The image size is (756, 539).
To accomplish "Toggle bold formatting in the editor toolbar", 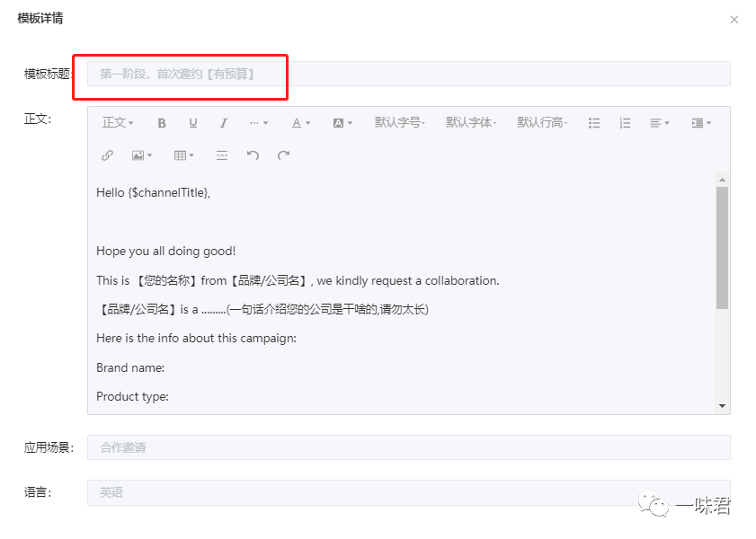I will (162, 123).
